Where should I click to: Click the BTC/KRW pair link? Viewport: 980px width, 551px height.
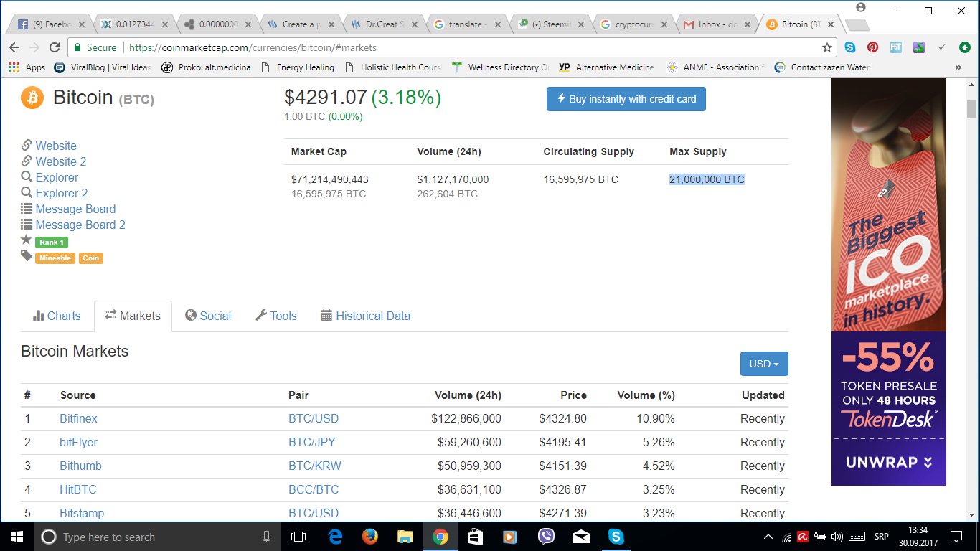315,466
